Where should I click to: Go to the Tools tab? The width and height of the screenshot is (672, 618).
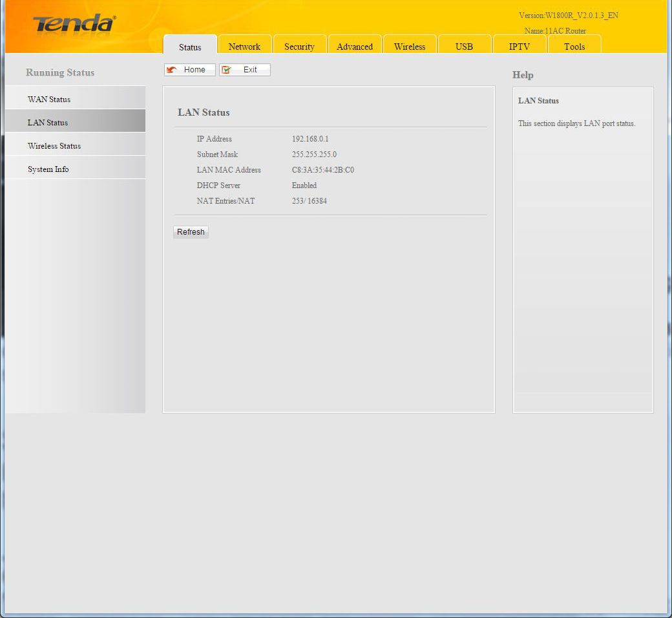pos(574,47)
